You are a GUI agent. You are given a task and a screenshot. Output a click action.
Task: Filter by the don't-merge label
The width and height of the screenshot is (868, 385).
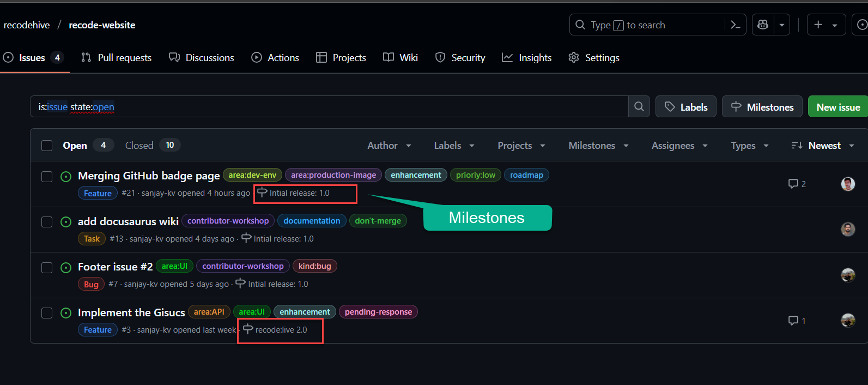click(378, 221)
